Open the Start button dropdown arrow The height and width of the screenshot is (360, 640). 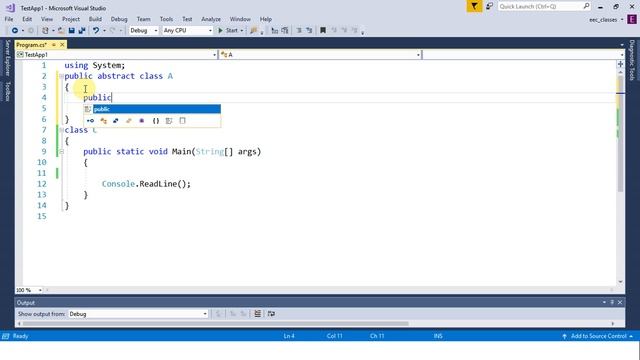coord(242,31)
